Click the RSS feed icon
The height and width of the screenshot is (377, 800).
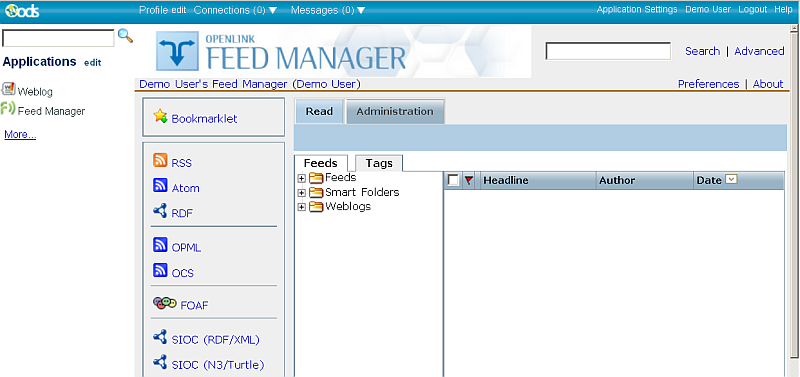tap(160, 160)
